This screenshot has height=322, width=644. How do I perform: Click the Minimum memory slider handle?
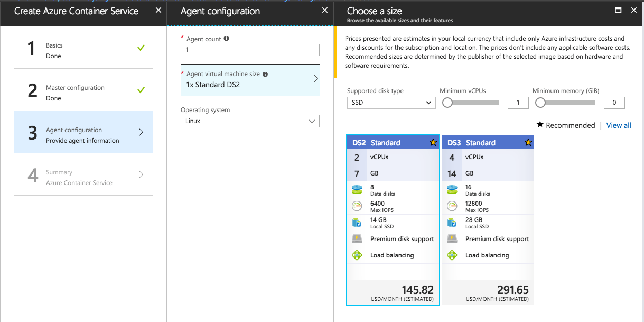(540, 103)
